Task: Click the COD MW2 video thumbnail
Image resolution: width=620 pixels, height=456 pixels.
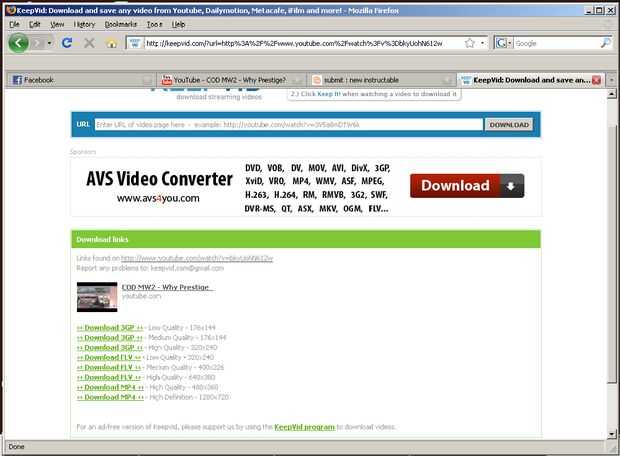Action: [x=97, y=297]
